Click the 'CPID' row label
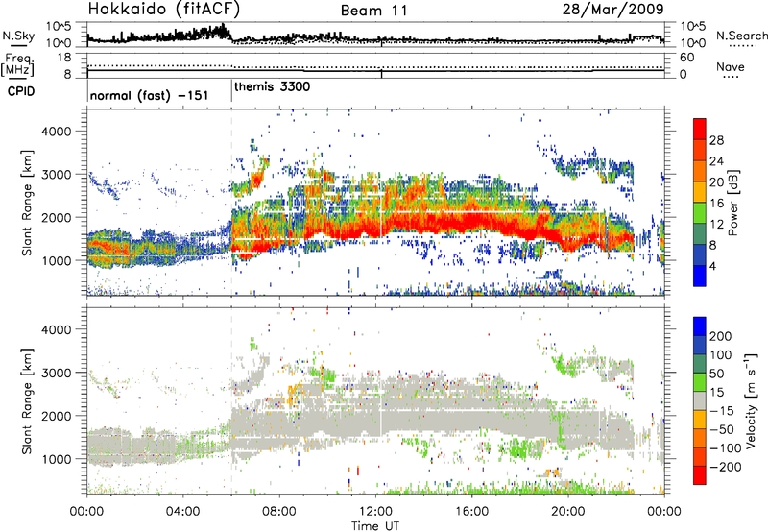The image size is (768, 532). 21,91
